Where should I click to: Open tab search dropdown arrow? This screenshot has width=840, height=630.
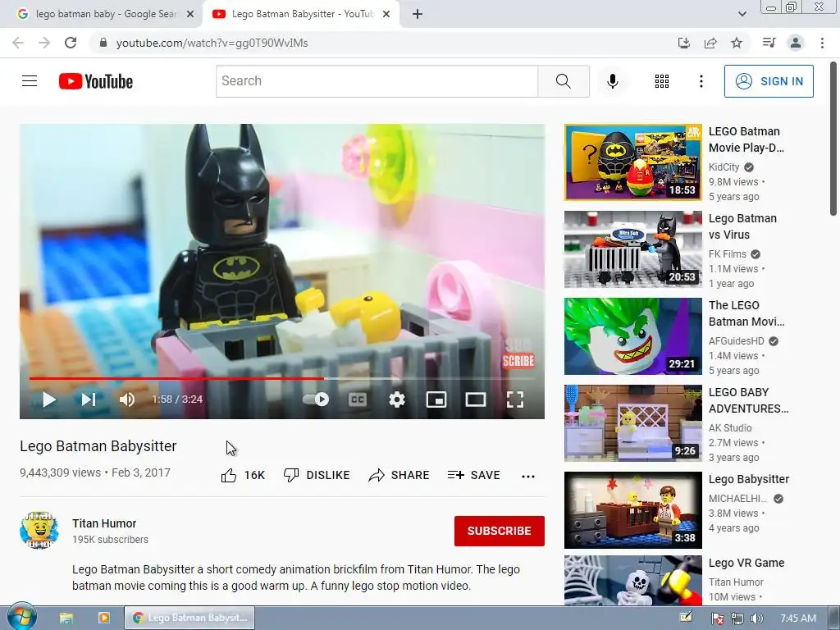(742, 14)
